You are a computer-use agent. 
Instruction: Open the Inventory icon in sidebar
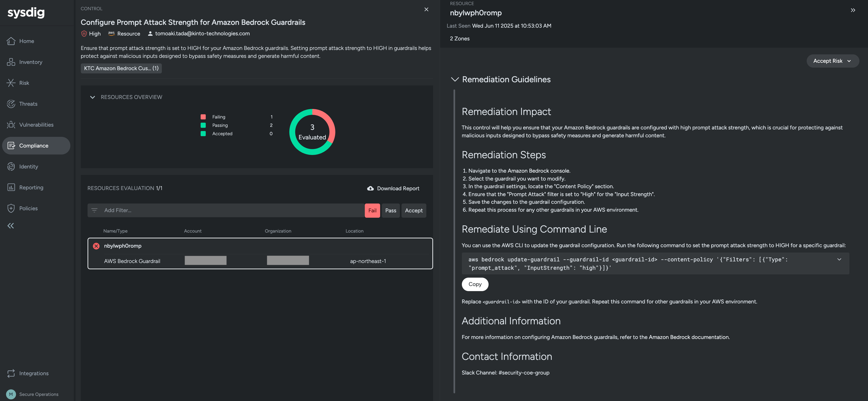[11, 62]
